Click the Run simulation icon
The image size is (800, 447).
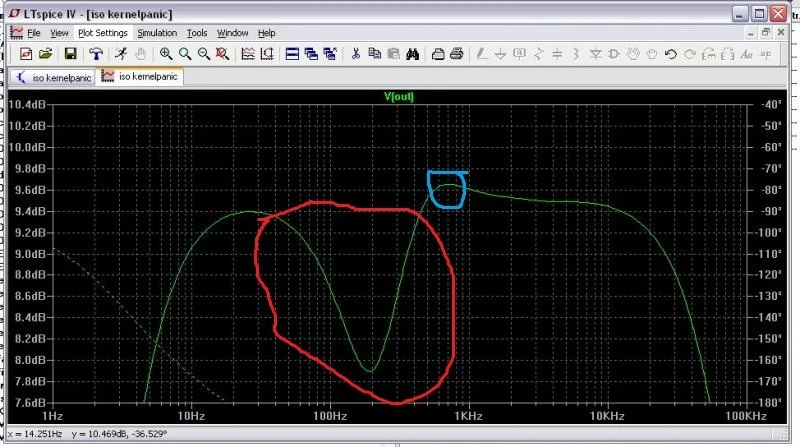(x=121, y=54)
